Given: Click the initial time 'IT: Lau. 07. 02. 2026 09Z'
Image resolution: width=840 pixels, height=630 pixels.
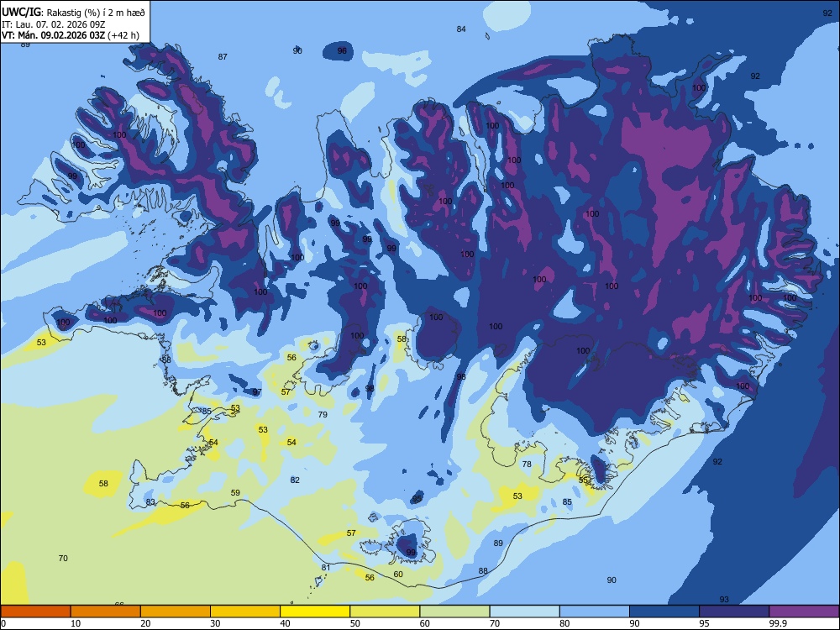Looking at the screenshot, I should [53, 24].
